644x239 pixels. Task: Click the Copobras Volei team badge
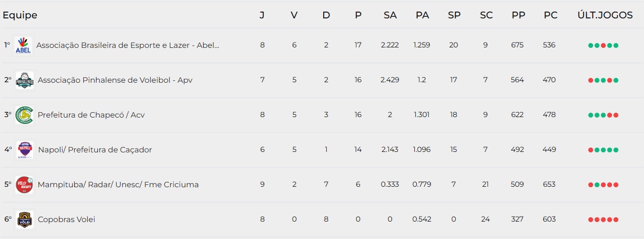[24, 220]
